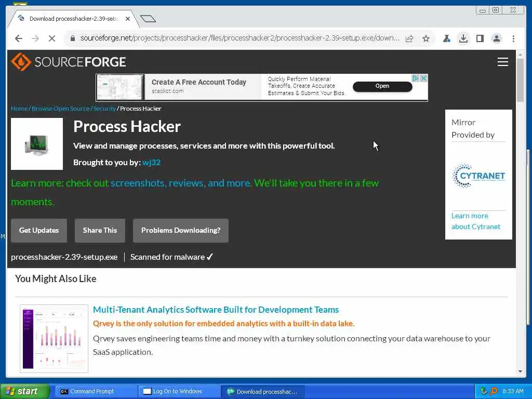Click the Open button in the ad
The width and height of the screenshot is (532, 399).
pos(382,86)
